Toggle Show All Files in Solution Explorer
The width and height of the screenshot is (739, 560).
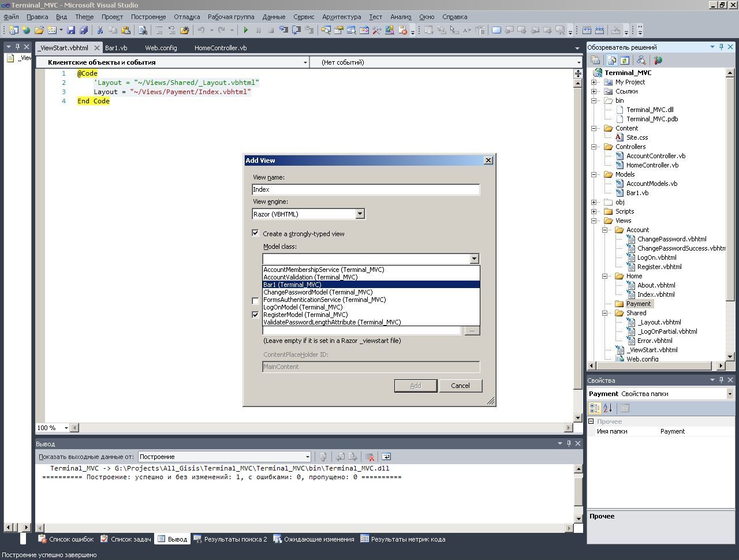(611, 60)
